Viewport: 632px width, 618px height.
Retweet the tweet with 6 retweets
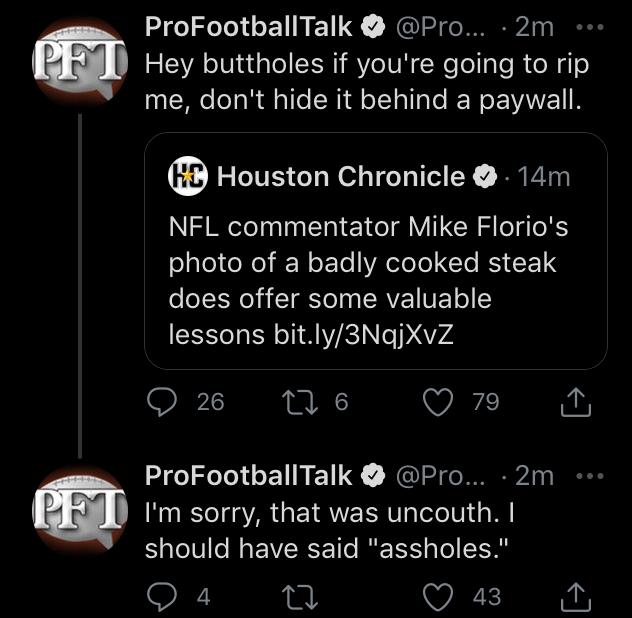pyautogui.click(x=300, y=402)
